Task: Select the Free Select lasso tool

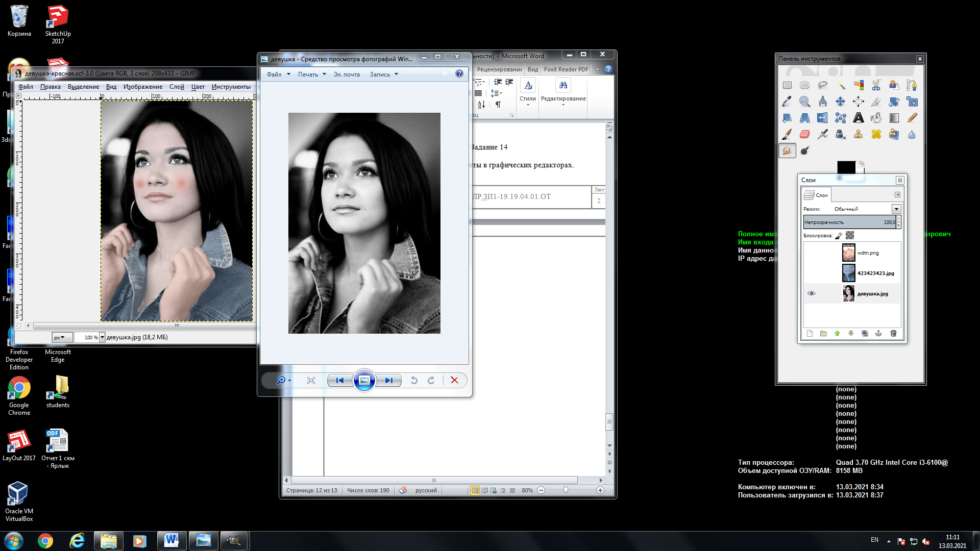Action: tap(823, 85)
